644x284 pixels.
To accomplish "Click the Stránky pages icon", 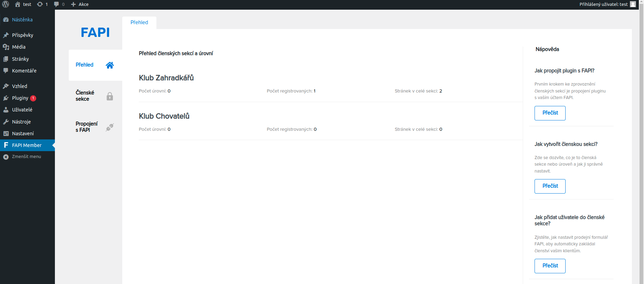I will tap(6, 59).
